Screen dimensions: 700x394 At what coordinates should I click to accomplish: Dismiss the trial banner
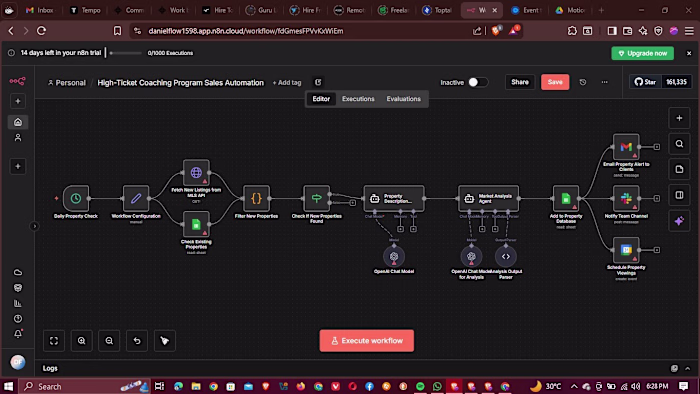pos(689,53)
